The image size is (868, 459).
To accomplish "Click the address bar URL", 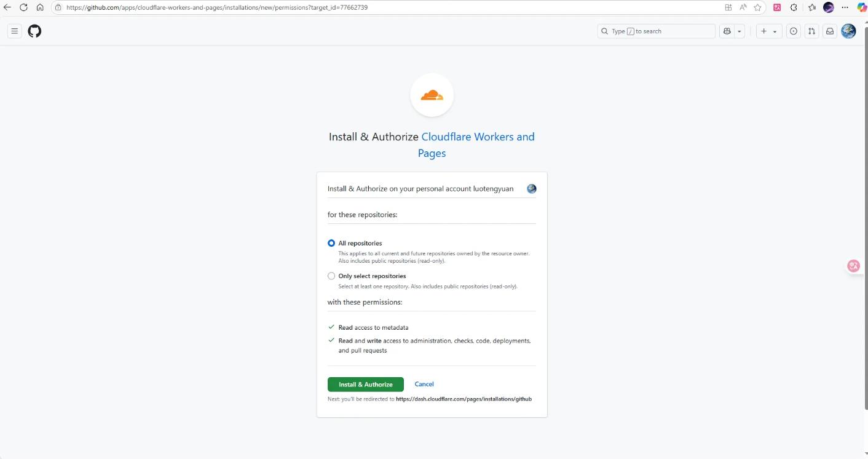I will [217, 7].
